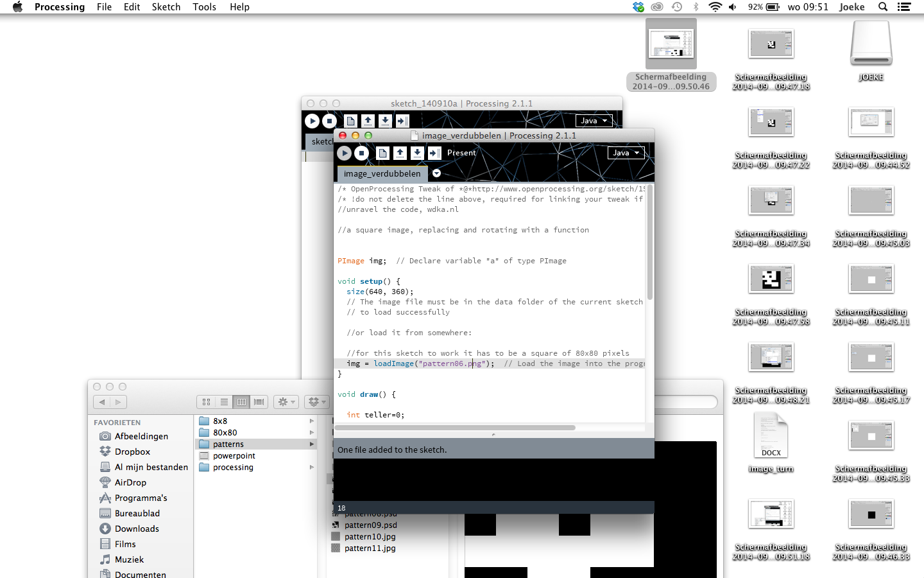
Task: Select Afbeeldingen in Finder sidebar
Action: pos(141,436)
